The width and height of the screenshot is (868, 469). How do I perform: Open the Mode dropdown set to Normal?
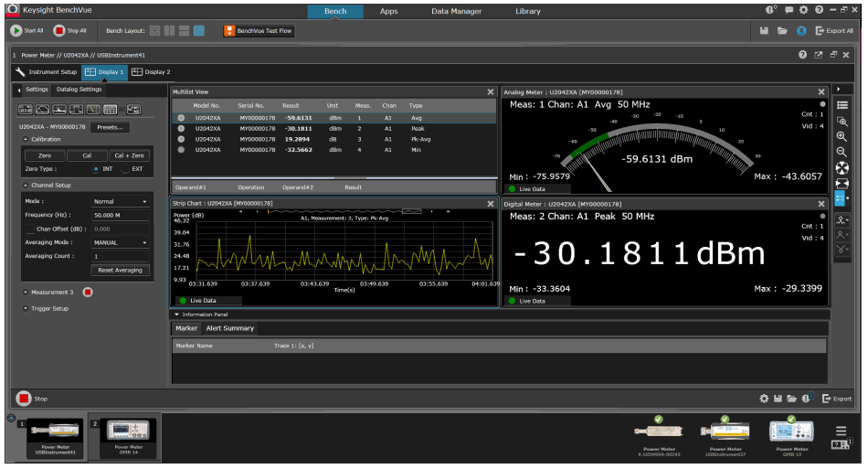pyautogui.click(x=120, y=201)
